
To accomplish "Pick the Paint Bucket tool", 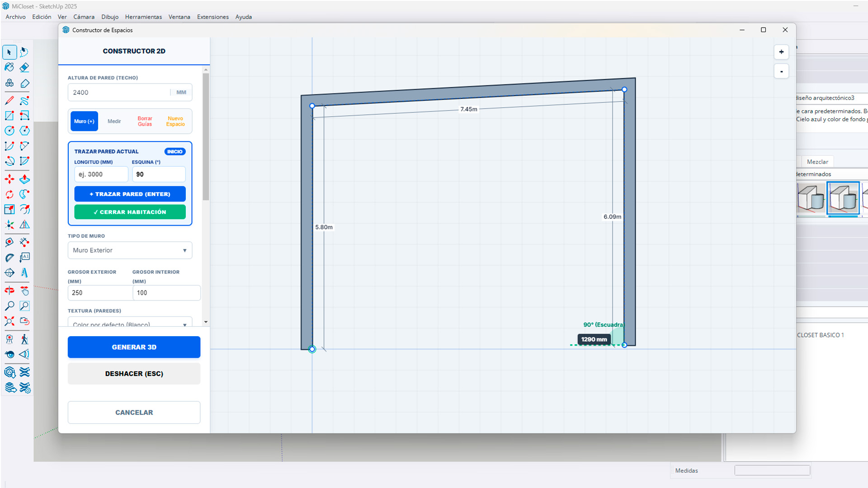I will (9, 67).
